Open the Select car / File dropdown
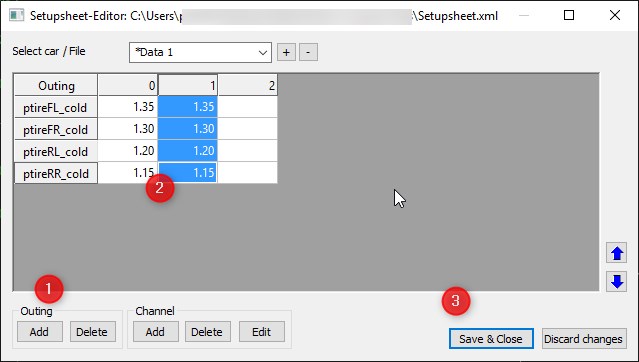The height and width of the screenshot is (362, 639). (x=200, y=52)
